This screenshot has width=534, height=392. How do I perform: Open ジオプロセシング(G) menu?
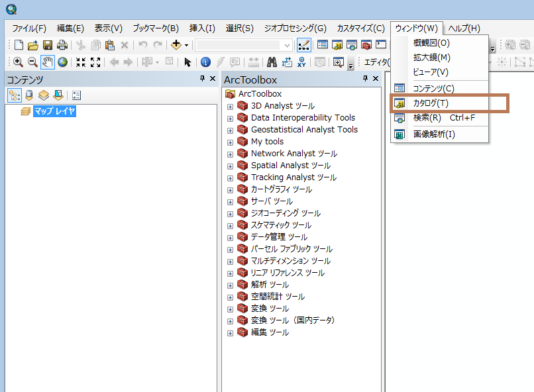tap(295, 28)
